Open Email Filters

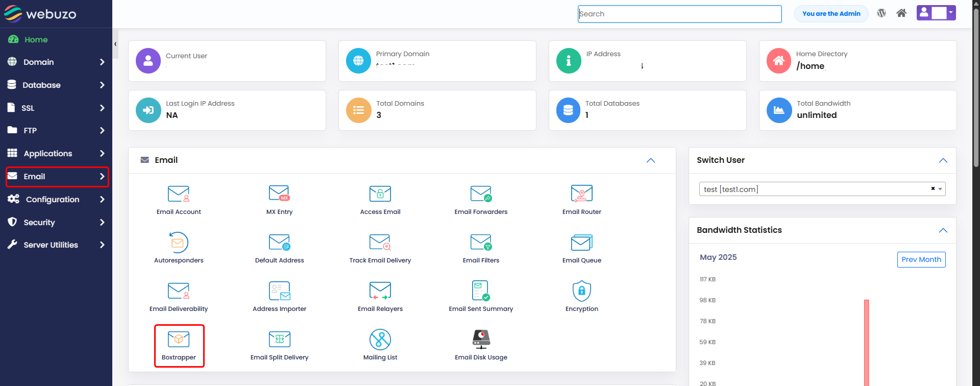pyautogui.click(x=481, y=249)
